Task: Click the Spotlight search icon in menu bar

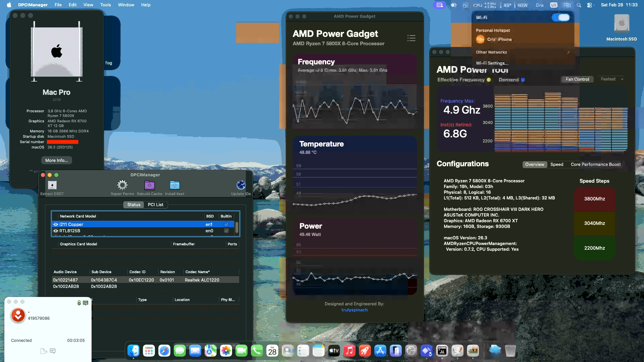Action: 579,5
